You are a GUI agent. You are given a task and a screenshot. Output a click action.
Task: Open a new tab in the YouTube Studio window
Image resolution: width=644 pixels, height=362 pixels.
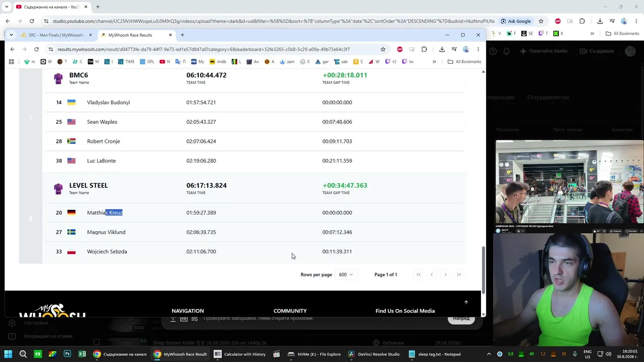tap(98, 7)
